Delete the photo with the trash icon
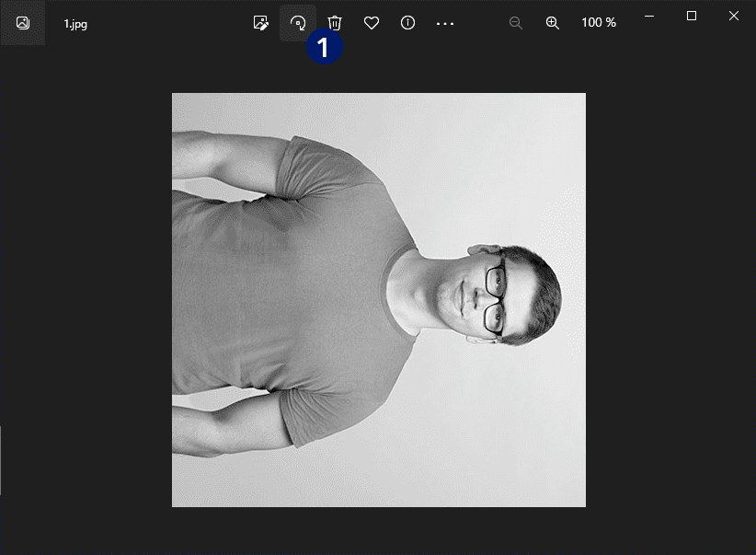Image resolution: width=756 pixels, height=555 pixels. (335, 23)
